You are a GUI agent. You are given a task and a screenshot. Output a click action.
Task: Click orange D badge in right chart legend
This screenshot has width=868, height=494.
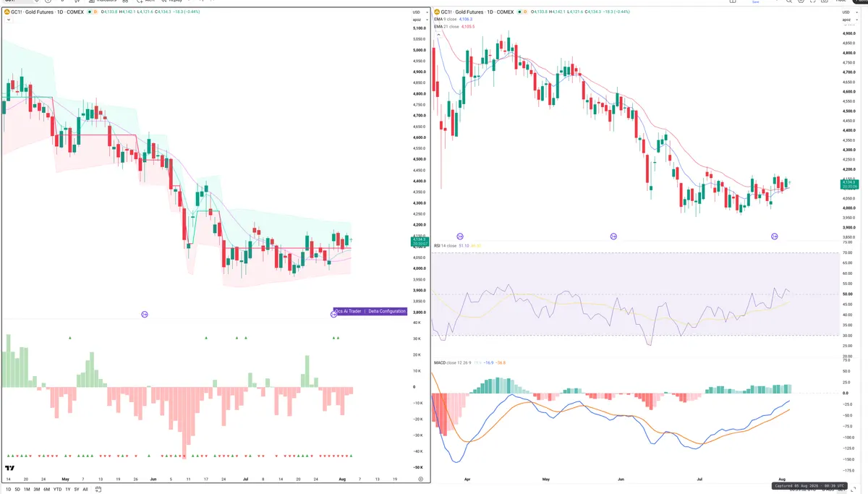[x=527, y=12]
